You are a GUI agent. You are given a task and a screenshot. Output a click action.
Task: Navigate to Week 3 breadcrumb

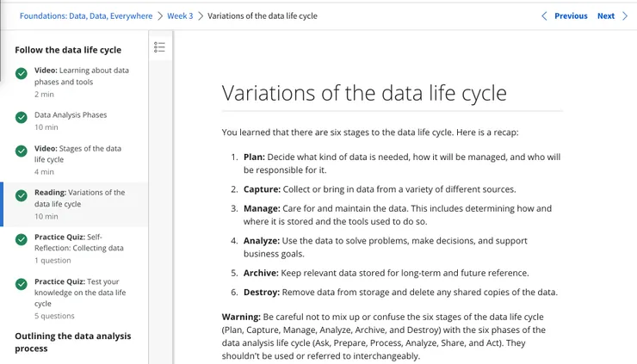(180, 15)
